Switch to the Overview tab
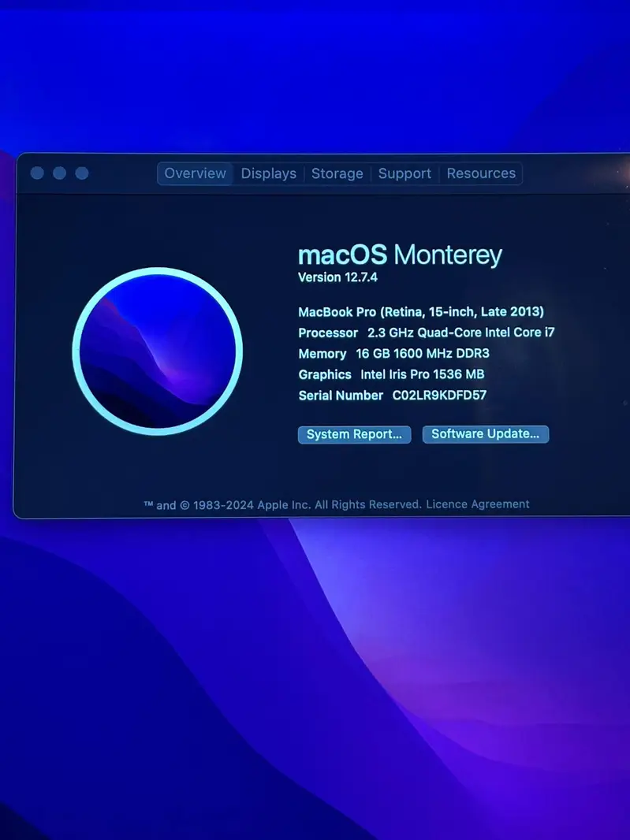Screen dimensions: 630x840 pyautogui.click(x=196, y=173)
